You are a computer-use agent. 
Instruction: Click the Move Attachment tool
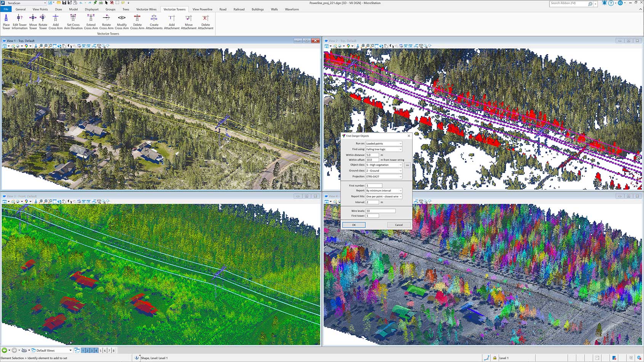[x=188, y=22]
